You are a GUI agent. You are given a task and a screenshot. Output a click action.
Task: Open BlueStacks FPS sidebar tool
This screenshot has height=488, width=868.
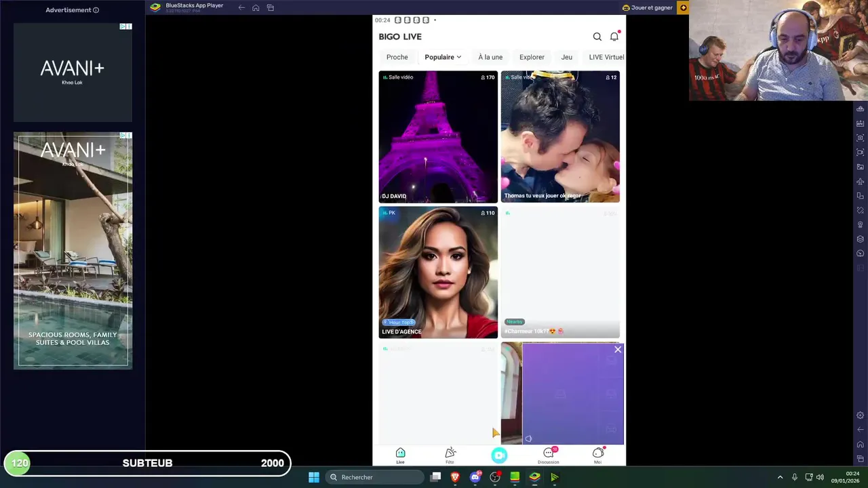861,123
